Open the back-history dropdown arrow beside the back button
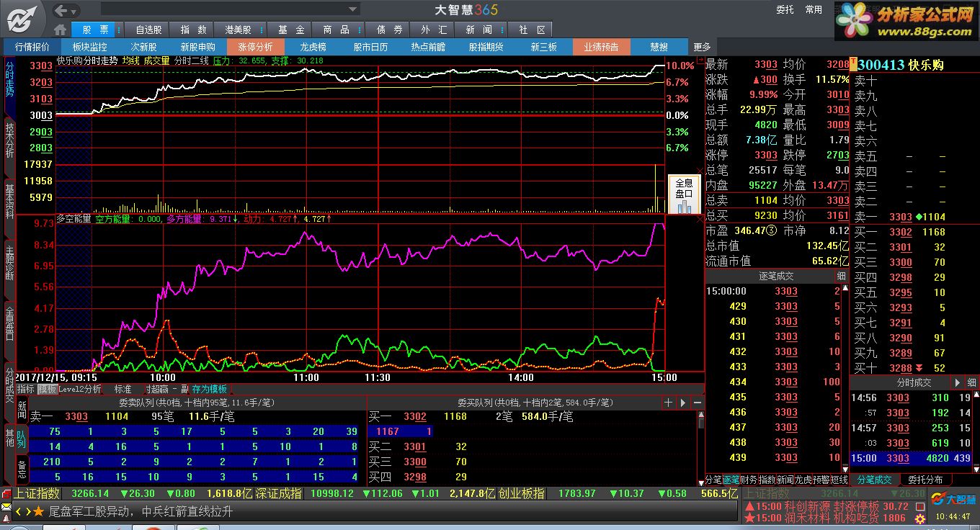The height and width of the screenshot is (530, 980). coord(75,10)
